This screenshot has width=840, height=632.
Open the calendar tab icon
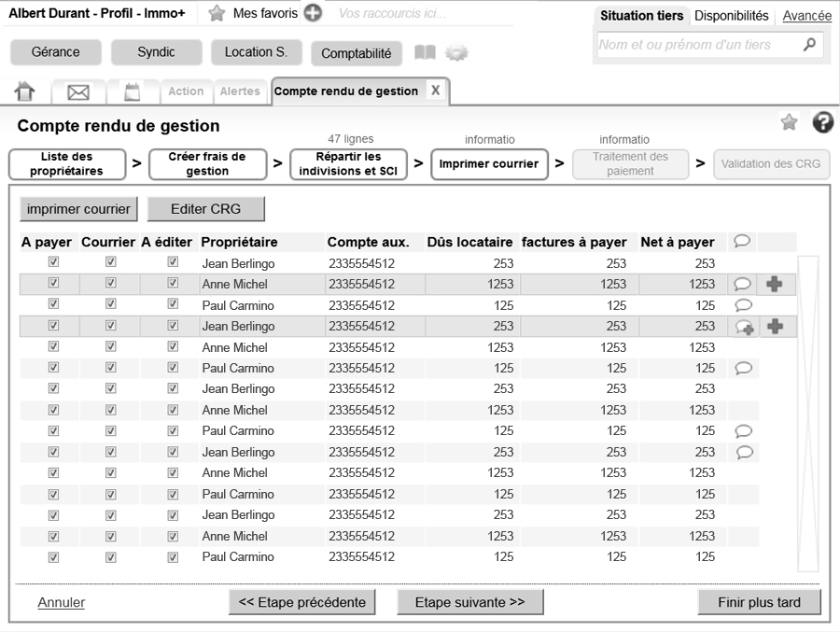pos(133,91)
